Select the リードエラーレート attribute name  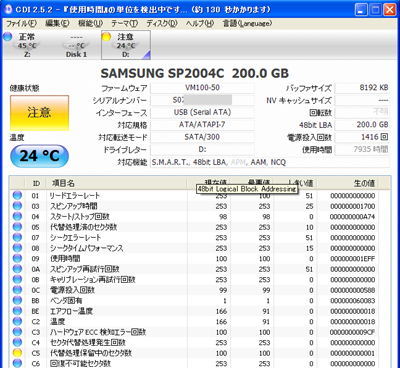pos(75,196)
